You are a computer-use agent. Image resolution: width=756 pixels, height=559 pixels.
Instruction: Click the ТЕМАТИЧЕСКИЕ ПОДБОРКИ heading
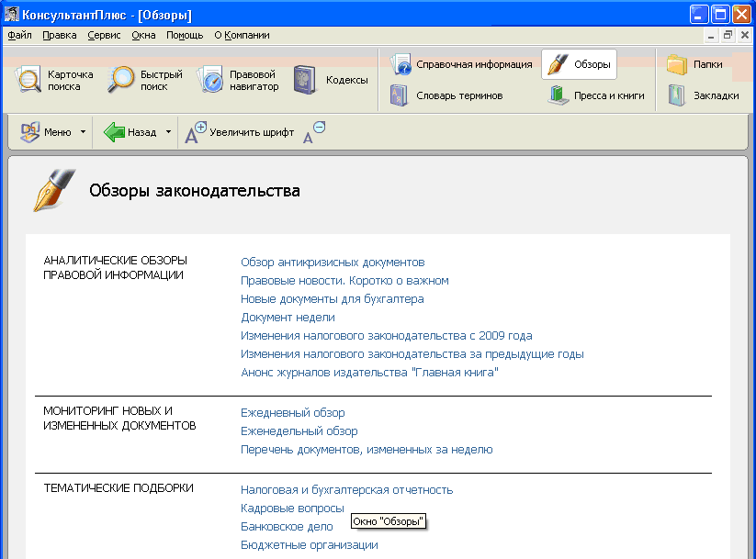coord(118,488)
